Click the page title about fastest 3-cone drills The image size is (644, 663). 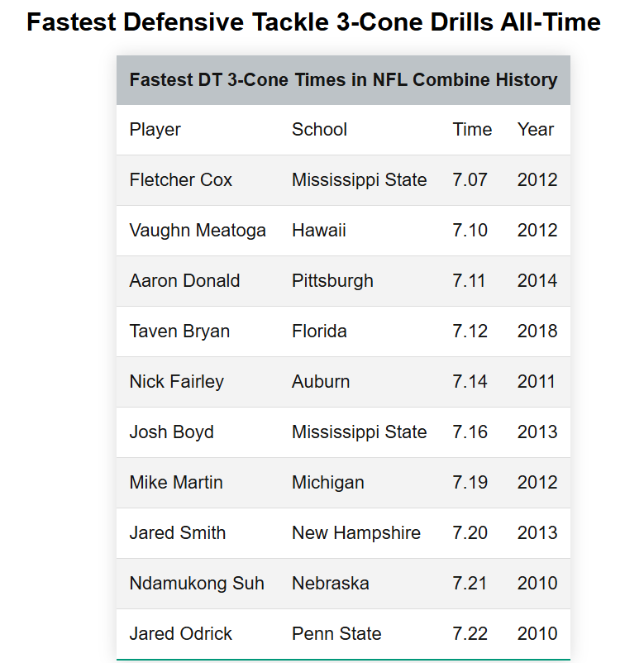click(x=313, y=21)
